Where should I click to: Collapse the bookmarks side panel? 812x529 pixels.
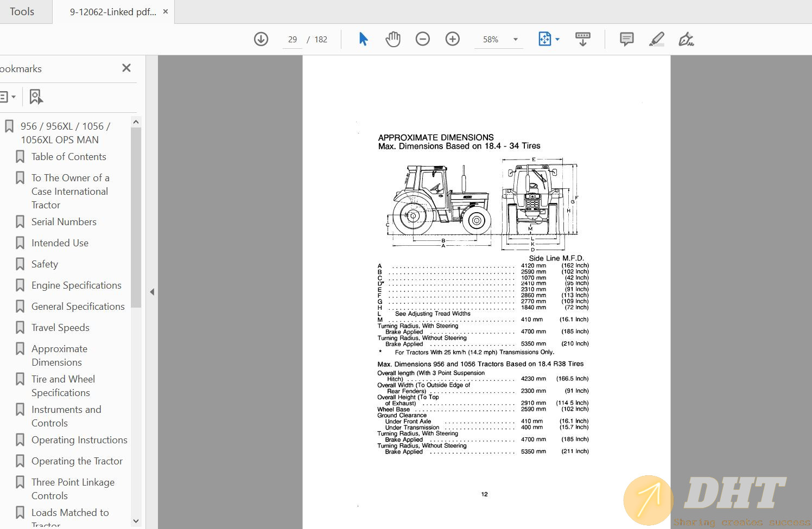[x=152, y=292]
